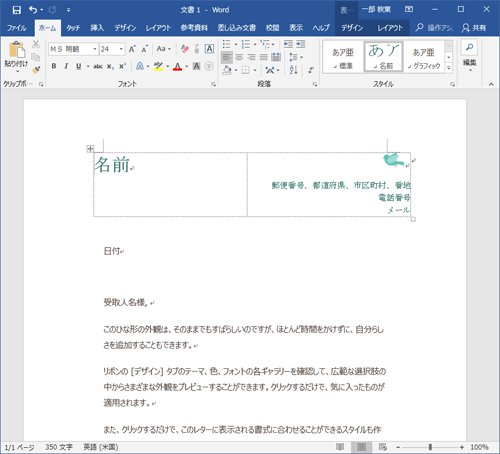Switch to web layout view
This screenshot has height=454, width=500.
(x=383, y=447)
